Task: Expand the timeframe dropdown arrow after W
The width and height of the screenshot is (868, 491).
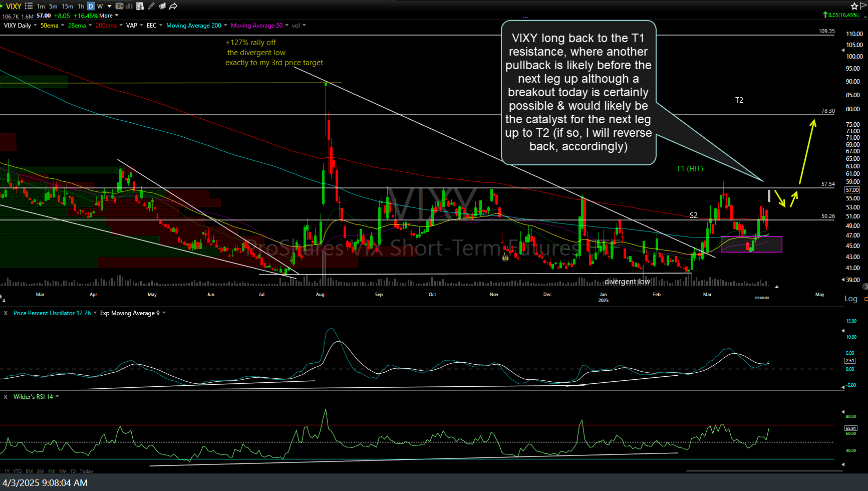Action: point(109,6)
